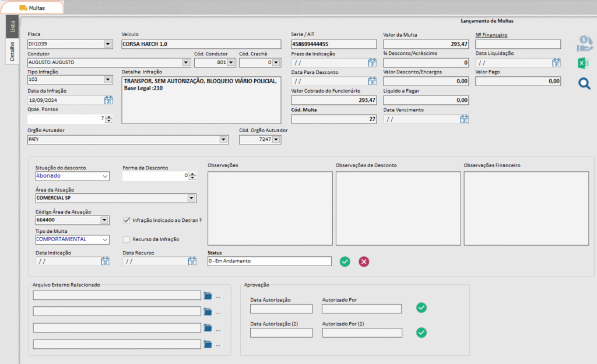Approve second authorization (2) green check
Screen dimensions: 597x364
[x=422, y=333]
